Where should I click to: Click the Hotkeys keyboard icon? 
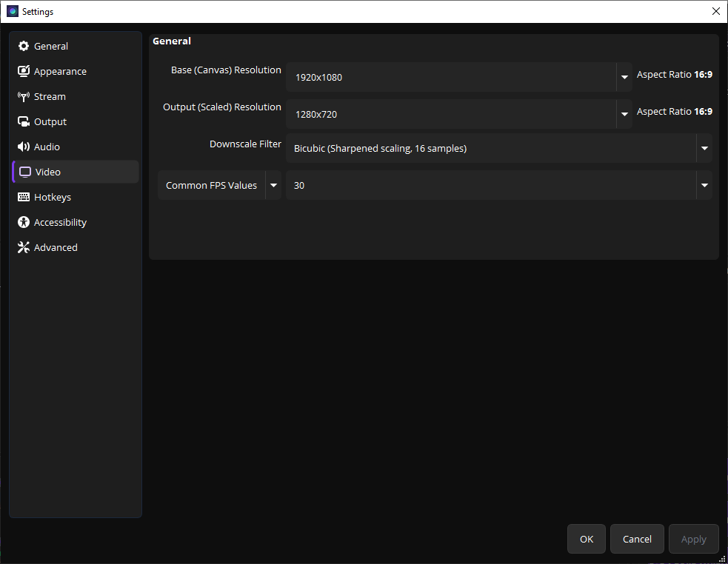pyautogui.click(x=23, y=197)
